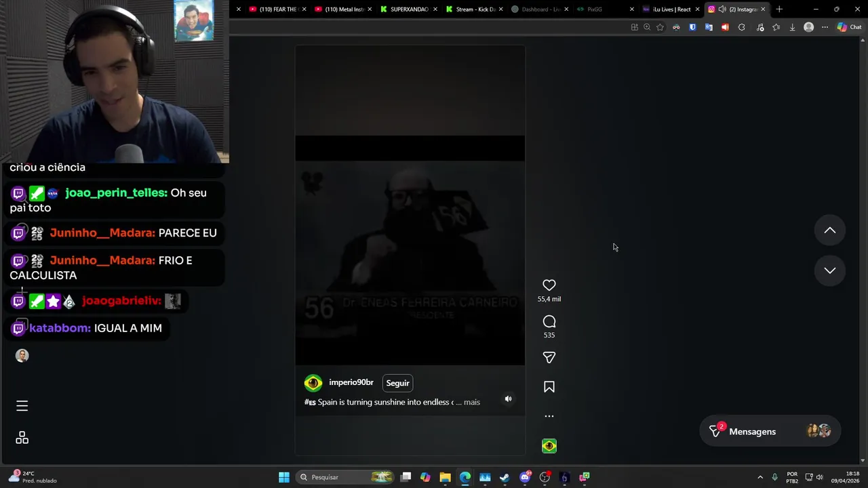
Task: Click username katabbom in chat
Action: (x=60, y=328)
